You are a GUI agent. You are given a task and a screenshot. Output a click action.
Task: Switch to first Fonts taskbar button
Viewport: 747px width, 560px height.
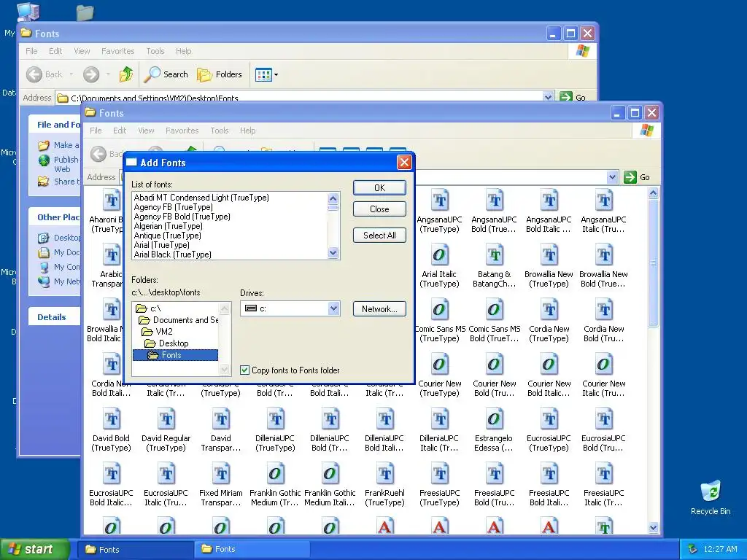(135, 550)
